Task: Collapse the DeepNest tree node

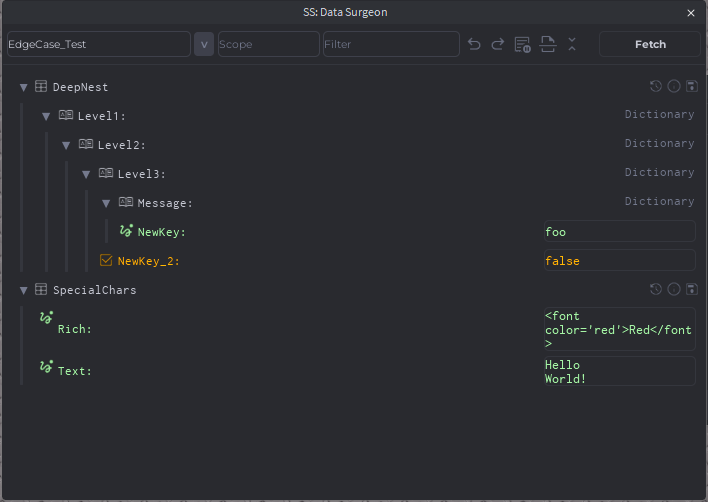Action: click(23, 88)
